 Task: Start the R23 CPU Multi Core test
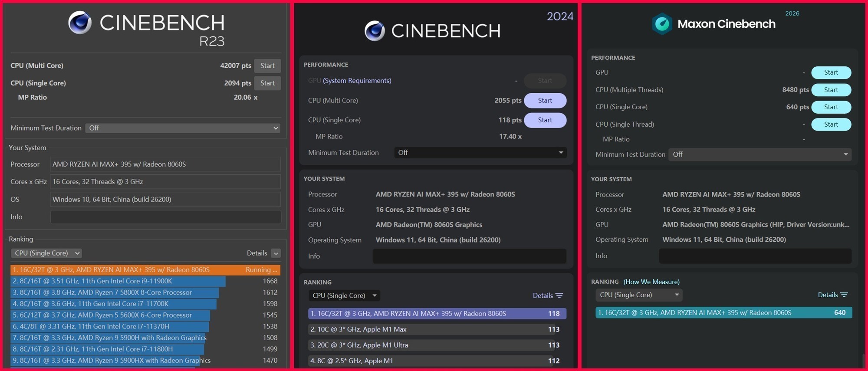pos(267,66)
